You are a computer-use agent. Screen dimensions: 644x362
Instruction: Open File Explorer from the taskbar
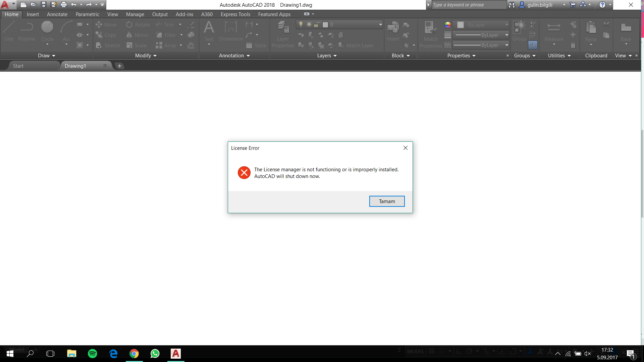coord(71,354)
